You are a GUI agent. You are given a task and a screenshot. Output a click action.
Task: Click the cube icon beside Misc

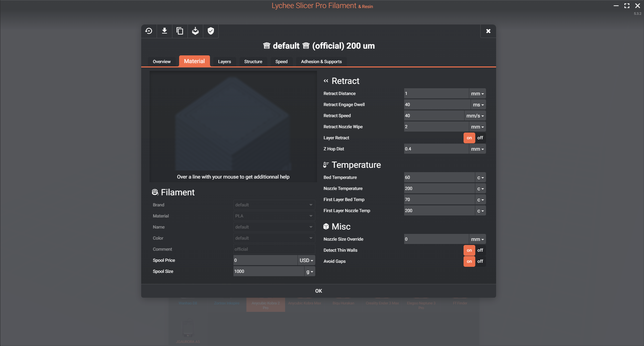click(x=326, y=226)
